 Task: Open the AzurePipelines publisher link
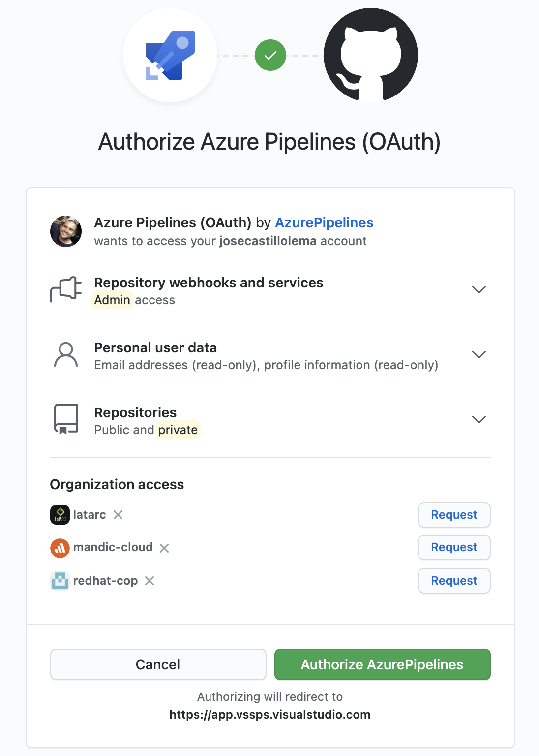pyautogui.click(x=324, y=223)
